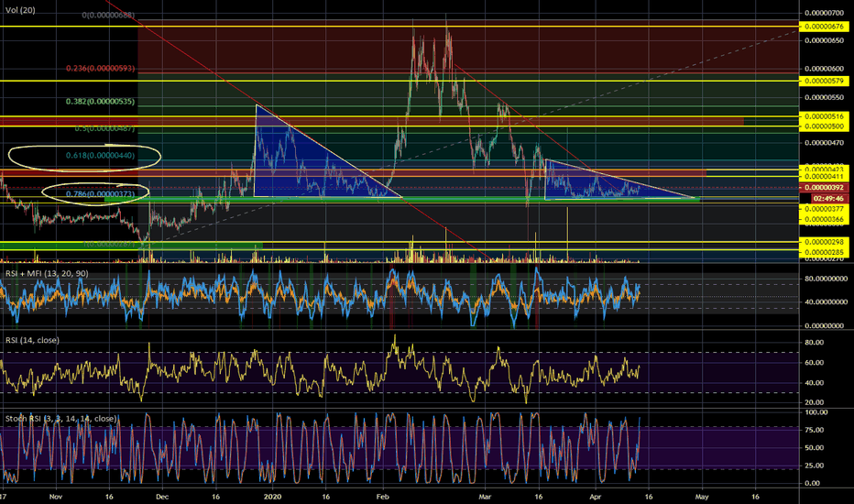This screenshot has width=854, height=504.
Task: Click the 0.00000650 price axis tick
Action: (824, 40)
